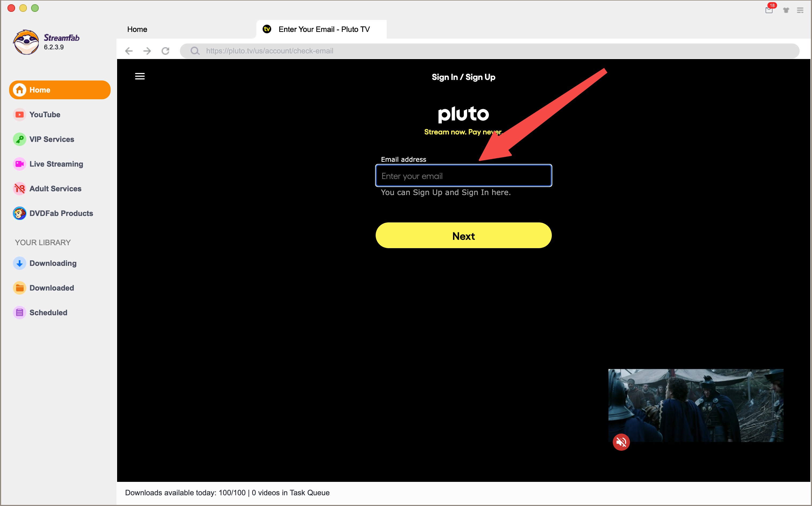
Task: Unmute the mini video player
Action: (x=621, y=442)
